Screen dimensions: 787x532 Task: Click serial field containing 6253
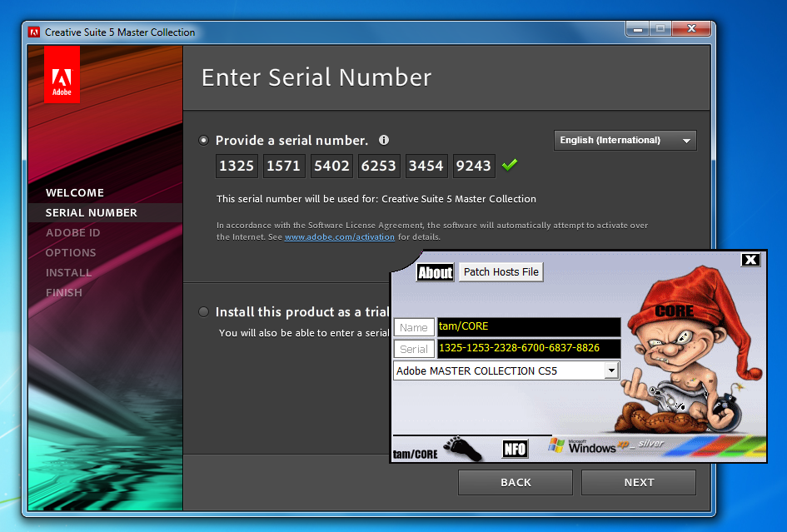pyautogui.click(x=378, y=167)
